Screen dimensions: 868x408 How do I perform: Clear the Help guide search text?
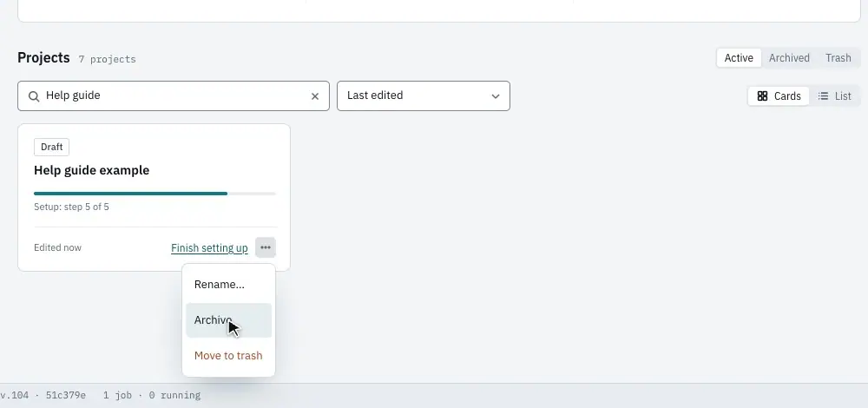pos(315,96)
